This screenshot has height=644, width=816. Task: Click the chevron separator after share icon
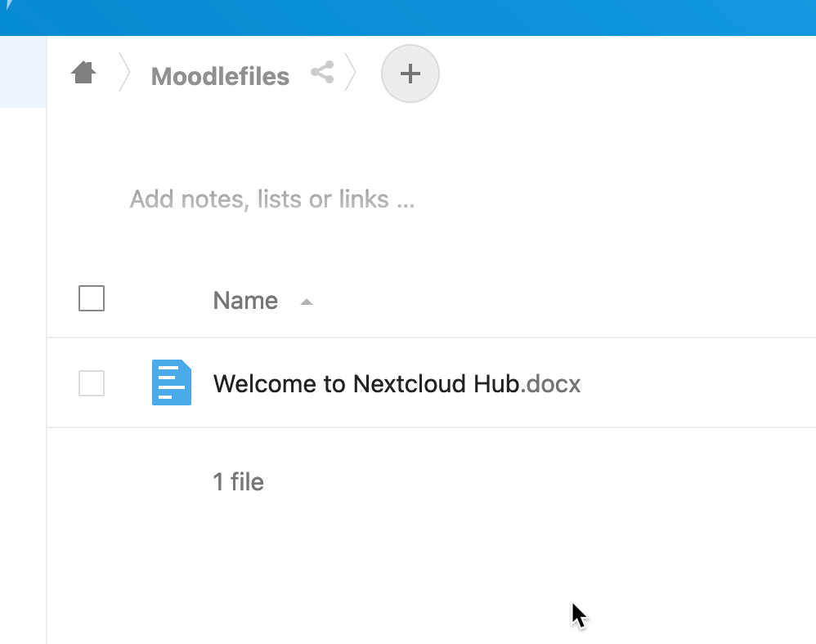[x=350, y=72]
